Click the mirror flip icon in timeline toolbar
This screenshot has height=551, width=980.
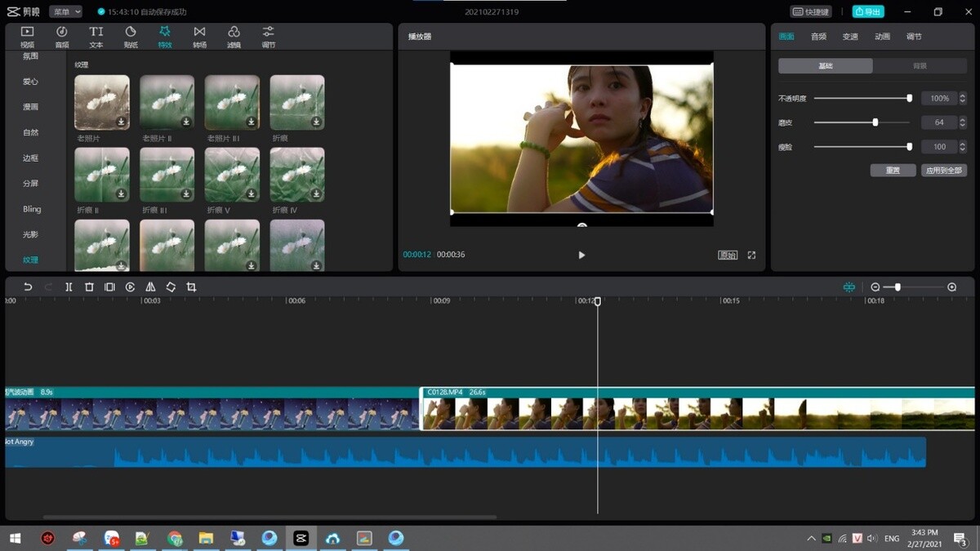tap(150, 287)
